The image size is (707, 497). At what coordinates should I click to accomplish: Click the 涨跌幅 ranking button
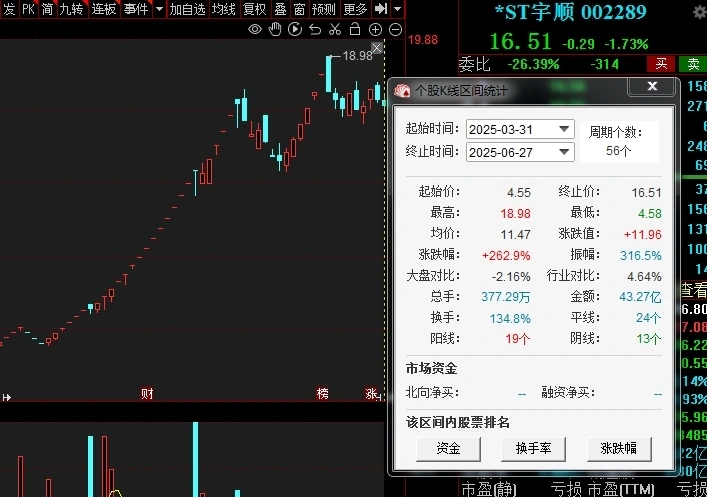pyautogui.click(x=619, y=448)
